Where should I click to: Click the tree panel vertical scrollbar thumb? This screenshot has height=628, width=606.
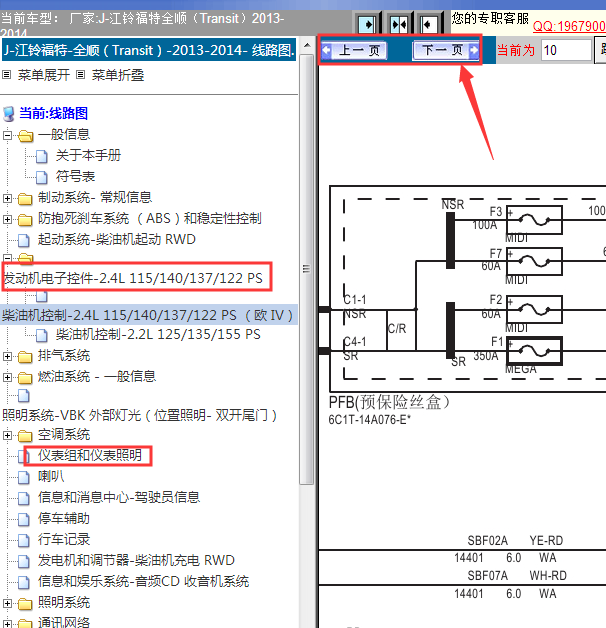[306, 269]
